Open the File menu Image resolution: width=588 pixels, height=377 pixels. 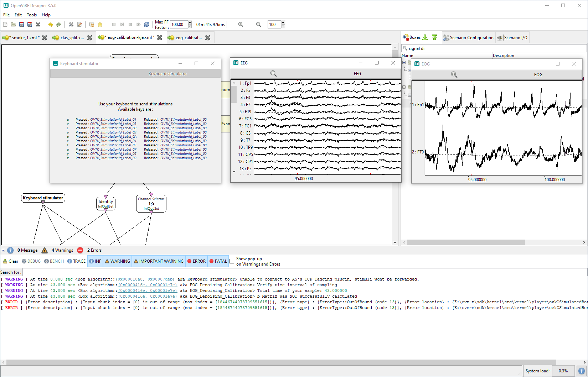tap(6, 15)
